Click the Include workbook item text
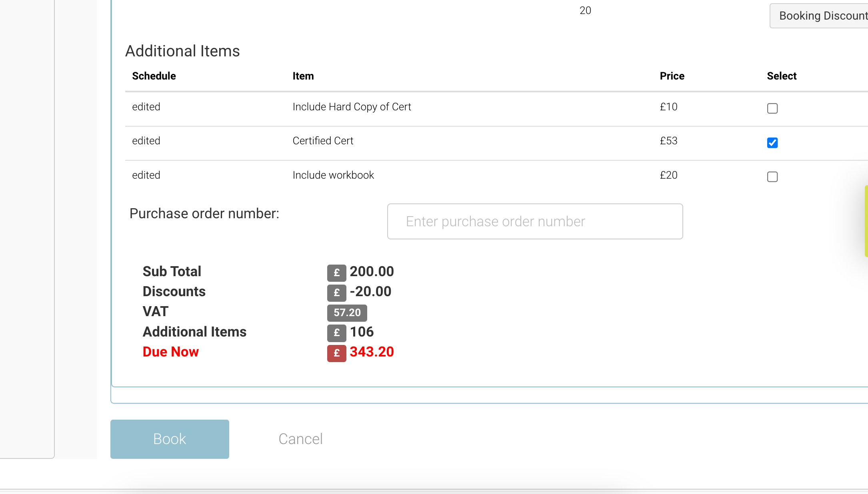The width and height of the screenshot is (868, 494). tap(333, 175)
